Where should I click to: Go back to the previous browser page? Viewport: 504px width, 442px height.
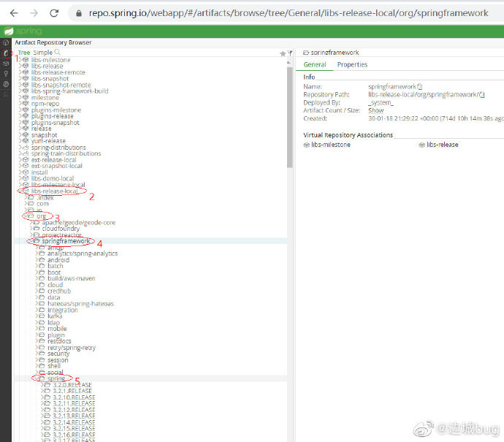point(14,13)
